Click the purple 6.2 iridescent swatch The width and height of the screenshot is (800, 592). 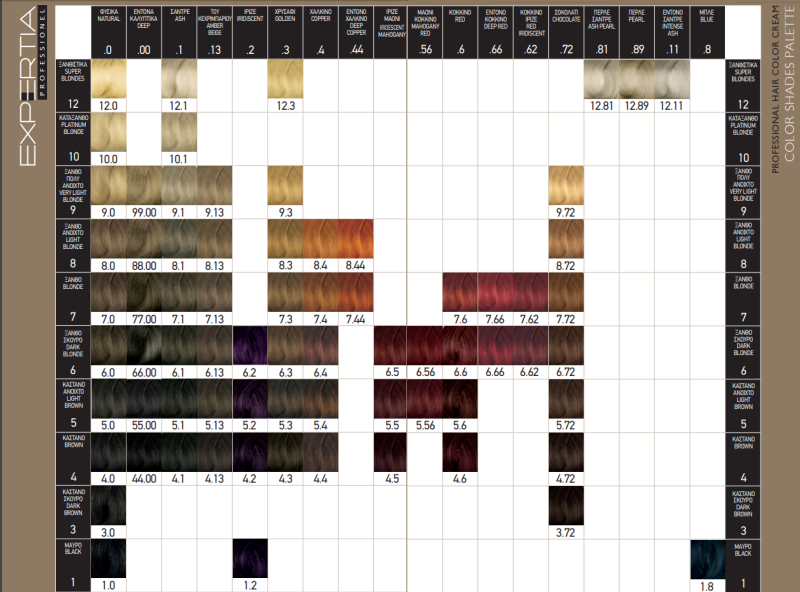pos(250,346)
